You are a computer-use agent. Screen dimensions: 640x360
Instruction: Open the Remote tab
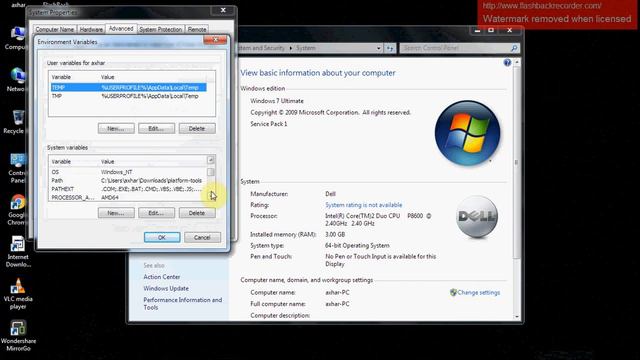pyautogui.click(x=197, y=29)
